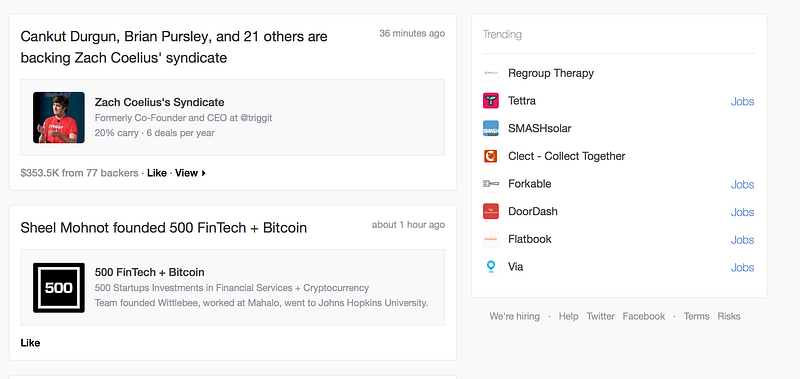Open Zach Coelius profile photo thumbnail
Viewport: 800px width, 379px height.
[x=59, y=117]
